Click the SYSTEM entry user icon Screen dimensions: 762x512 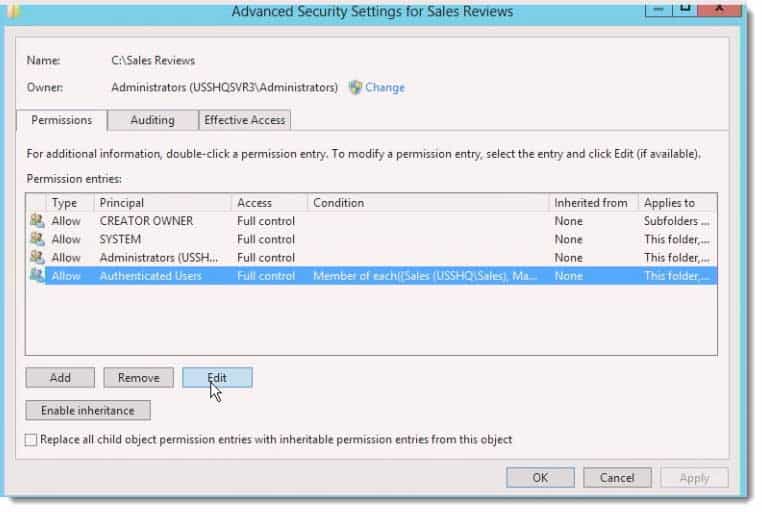(x=37, y=239)
